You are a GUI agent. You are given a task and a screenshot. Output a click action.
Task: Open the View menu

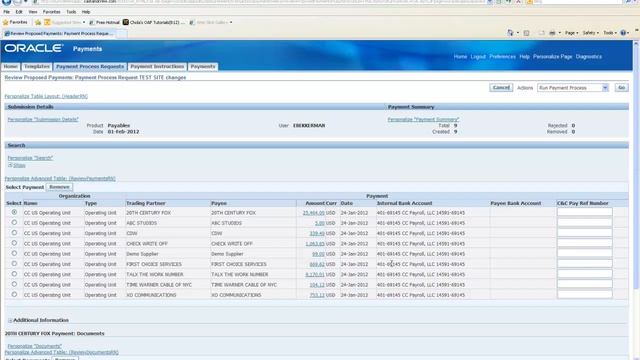pyautogui.click(x=33, y=12)
